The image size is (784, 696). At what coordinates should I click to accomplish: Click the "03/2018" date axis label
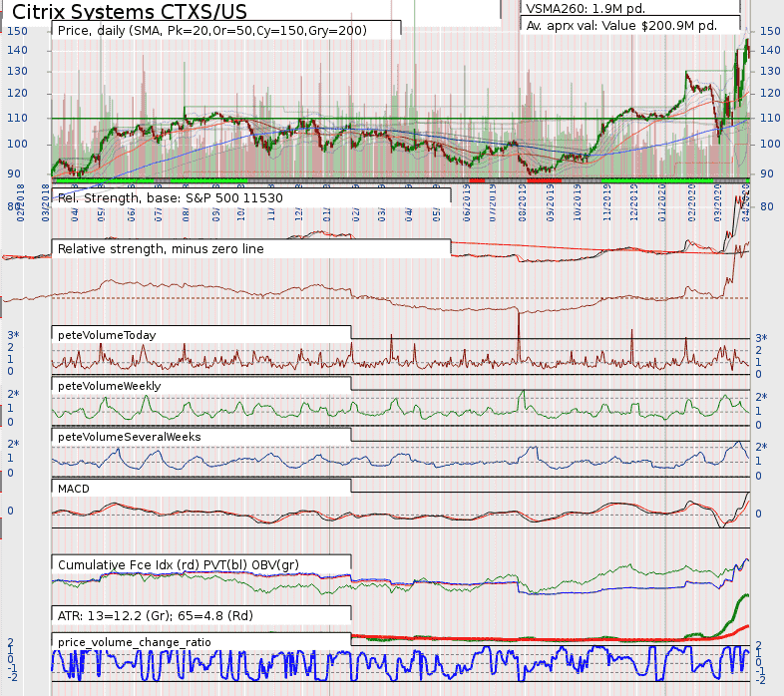46,202
